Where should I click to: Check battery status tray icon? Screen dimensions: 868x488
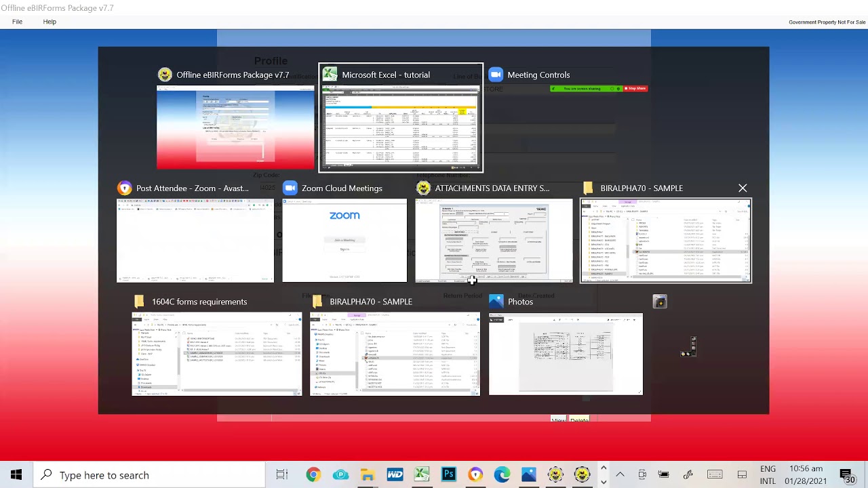(664, 475)
